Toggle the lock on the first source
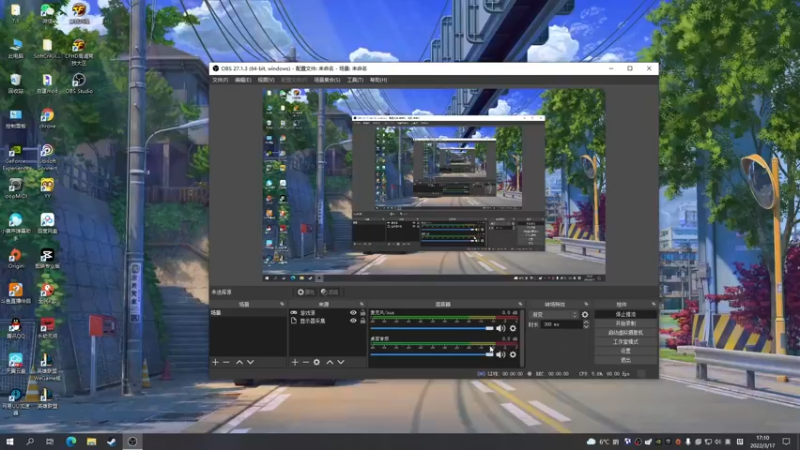The width and height of the screenshot is (800, 450). pos(363,313)
